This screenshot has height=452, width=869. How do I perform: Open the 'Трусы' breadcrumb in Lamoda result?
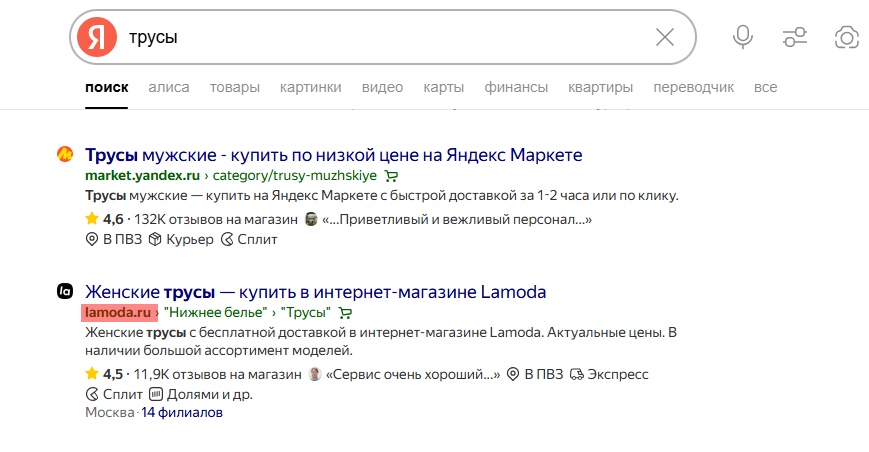pyautogui.click(x=305, y=312)
